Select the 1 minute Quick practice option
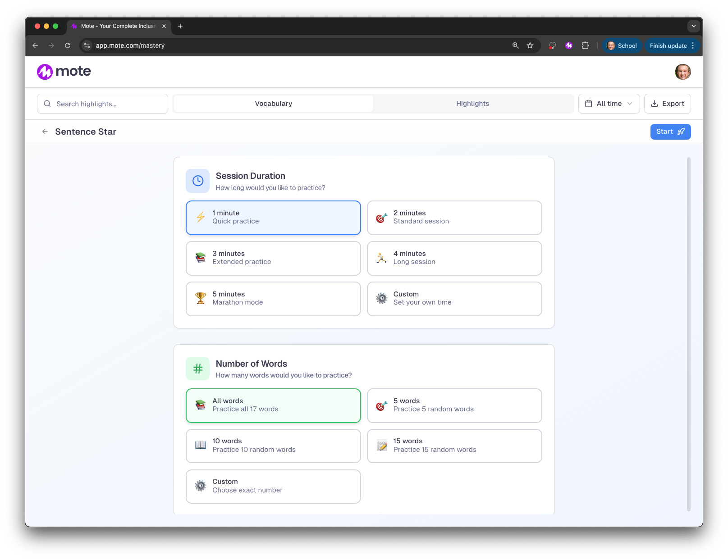The width and height of the screenshot is (728, 560). click(273, 218)
